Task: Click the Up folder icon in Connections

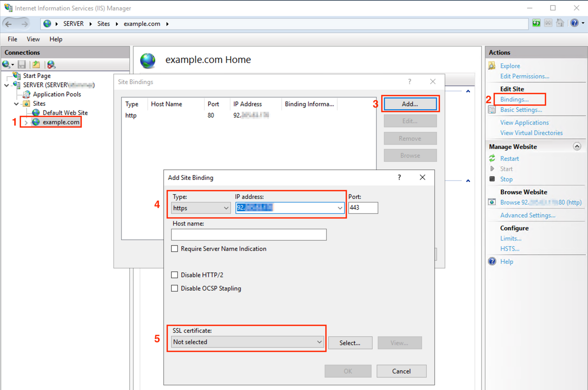Action: (36, 64)
